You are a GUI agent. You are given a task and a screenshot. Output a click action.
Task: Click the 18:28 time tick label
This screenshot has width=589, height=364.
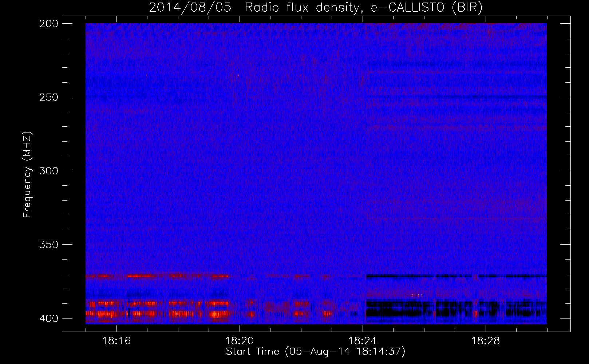[x=486, y=341]
